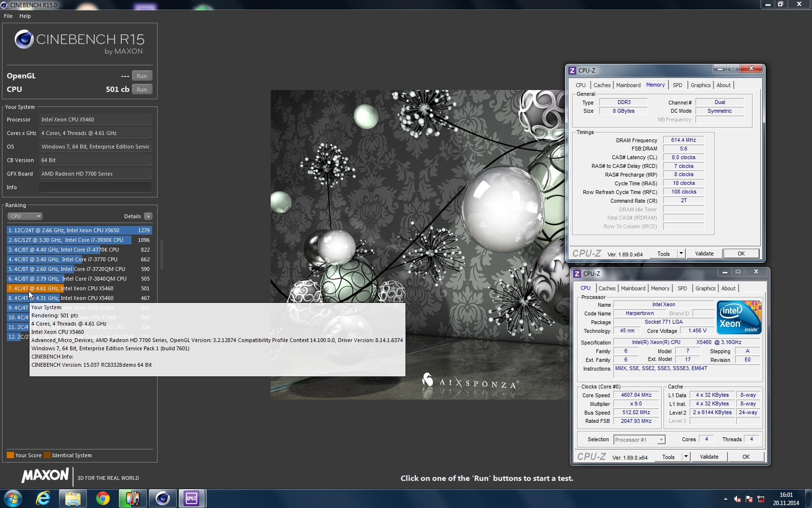The width and height of the screenshot is (812, 508).
Task: Open Action Center flag tray icon
Action: (749, 499)
